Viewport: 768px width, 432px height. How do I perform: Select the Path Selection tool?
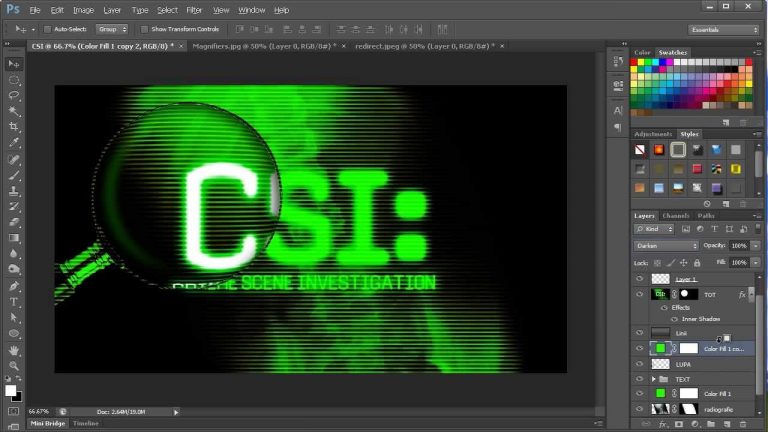click(14, 317)
